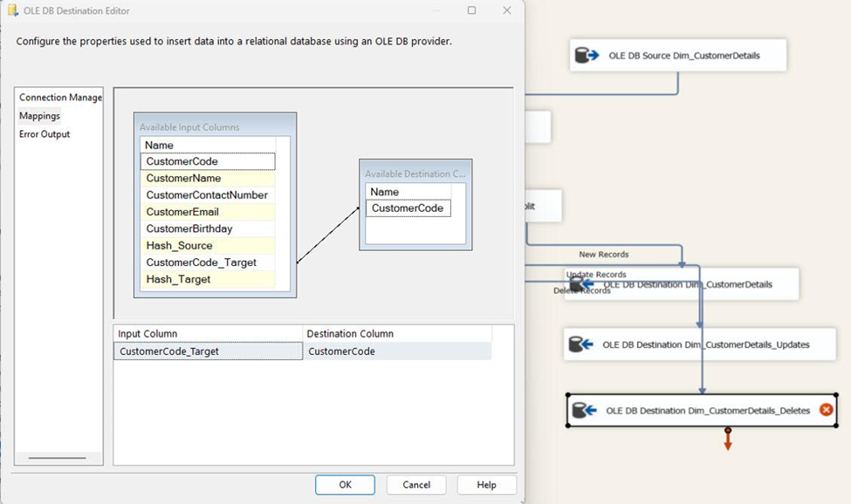Image resolution: width=851 pixels, height=504 pixels.
Task: Dismiss the dialog with Cancel
Action: pyautogui.click(x=416, y=485)
